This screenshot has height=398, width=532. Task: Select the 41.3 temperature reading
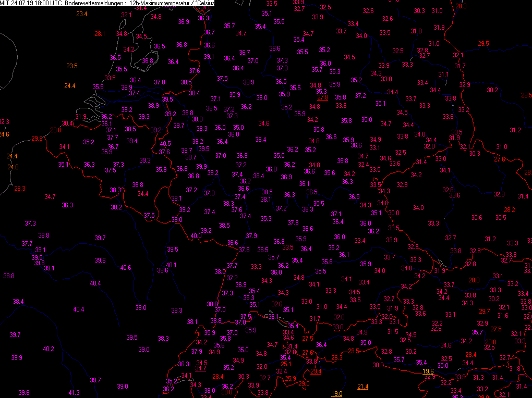click(74, 392)
